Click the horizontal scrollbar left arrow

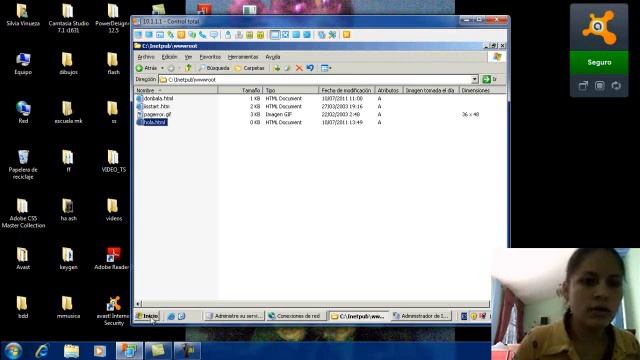pos(138,304)
